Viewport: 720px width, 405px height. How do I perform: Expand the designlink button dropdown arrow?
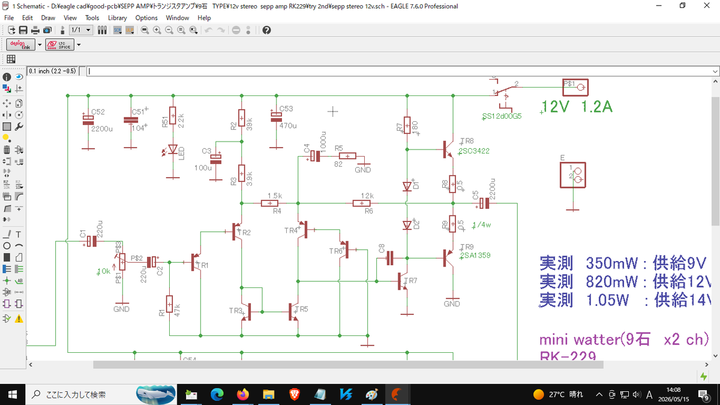39,45
